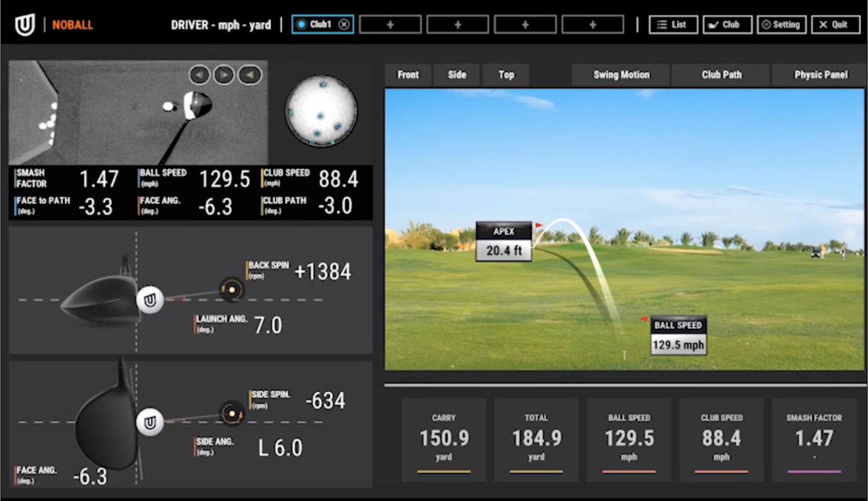This screenshot has height=501, width=868.
Task: Click the SMASH FACTOR 1.47 value under video
Action: click(x=99, y=179)
